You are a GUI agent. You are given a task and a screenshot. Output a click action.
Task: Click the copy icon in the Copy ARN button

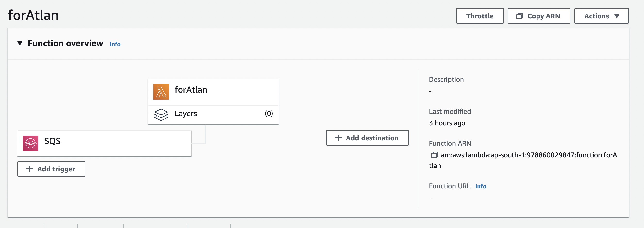coord(520,16)
